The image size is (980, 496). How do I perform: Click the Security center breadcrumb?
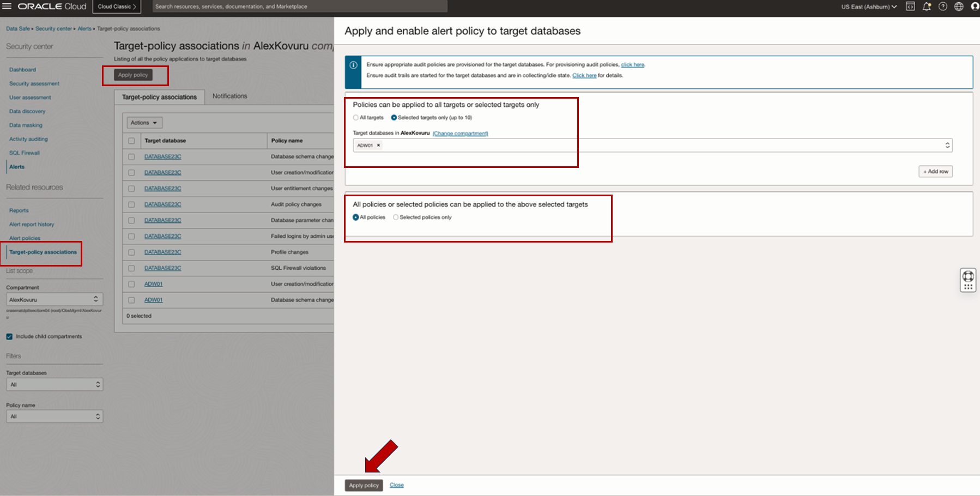click(x=53, y=29)
